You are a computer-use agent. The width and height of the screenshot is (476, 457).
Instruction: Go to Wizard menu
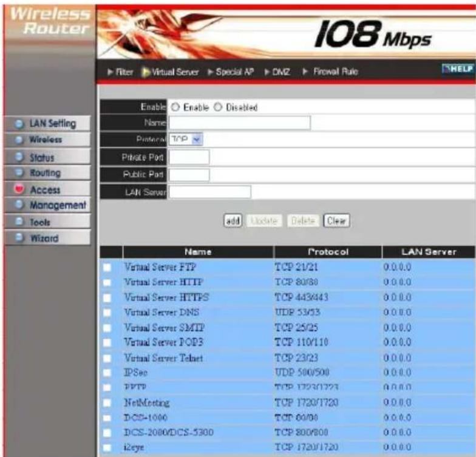click(x=47, y=238)
